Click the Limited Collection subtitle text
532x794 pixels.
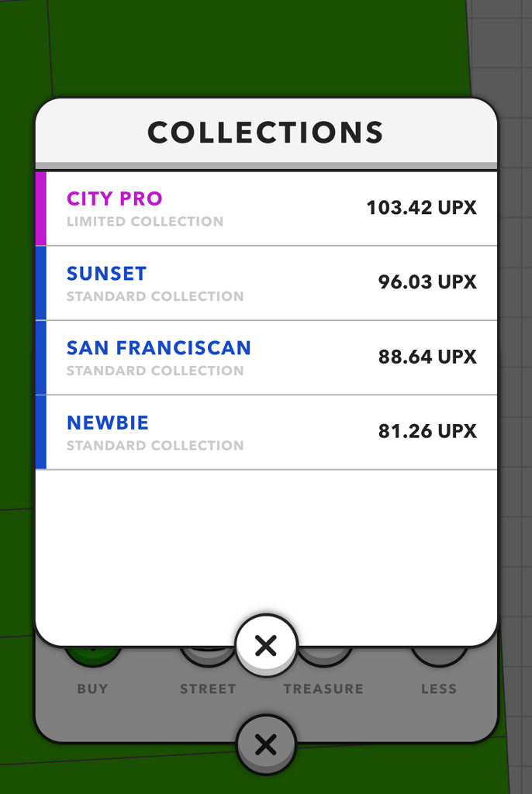pyautogui.click(x=145, y=222)
